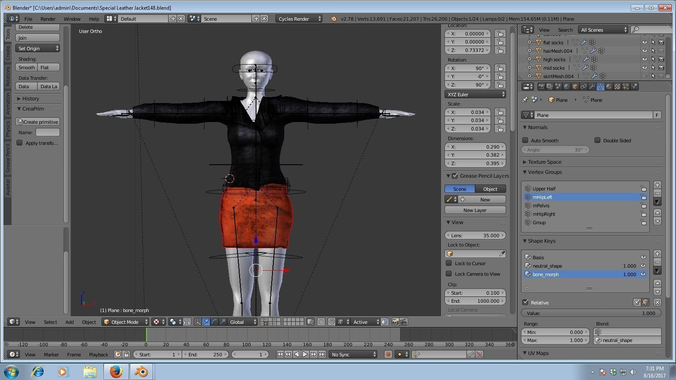Open the Playback menu in the timeline
The width and height of the screenshot is (676, 380).
pyautogui.click(x=98, y=355)
